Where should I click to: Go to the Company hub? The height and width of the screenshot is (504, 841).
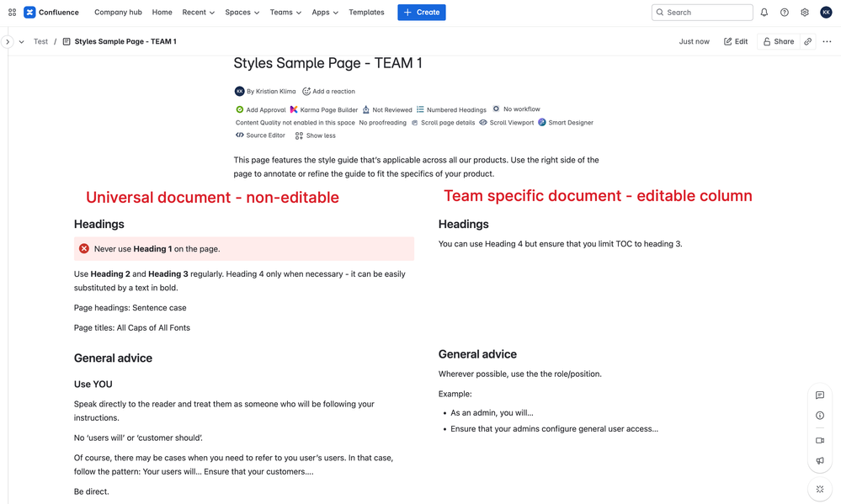(x=118, y=12)
